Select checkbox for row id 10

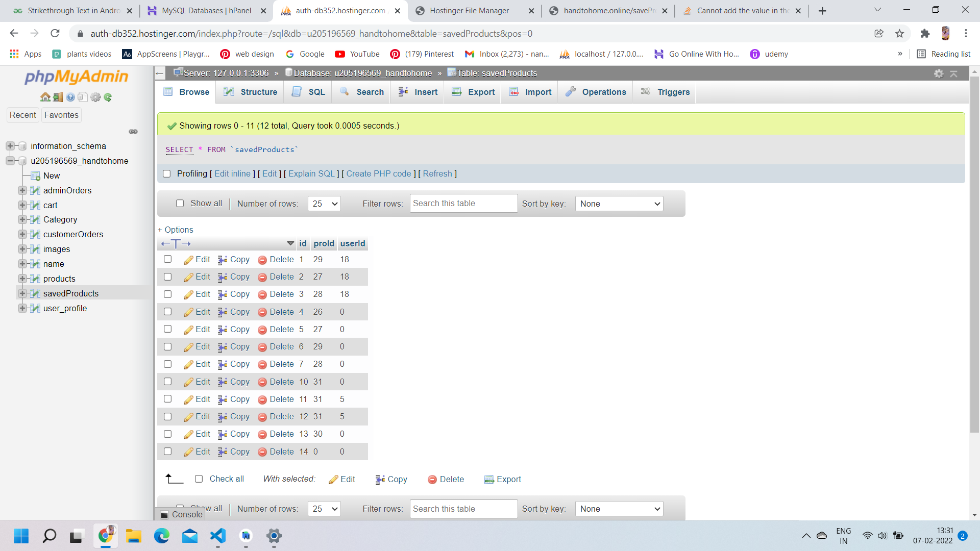tap(167, 382)
